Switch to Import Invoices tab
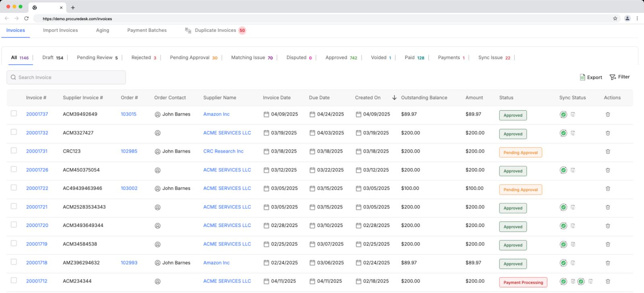 (x=60, y=30)
